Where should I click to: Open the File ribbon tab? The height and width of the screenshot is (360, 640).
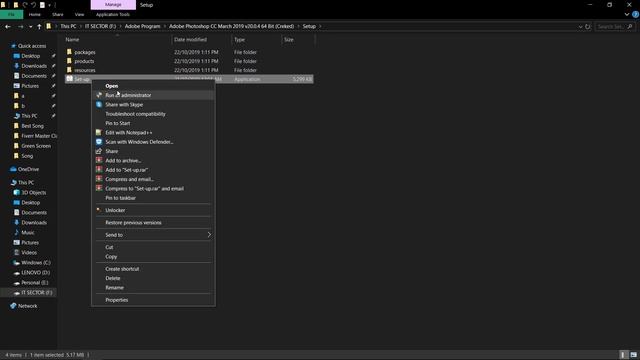[x=11, y=14]
